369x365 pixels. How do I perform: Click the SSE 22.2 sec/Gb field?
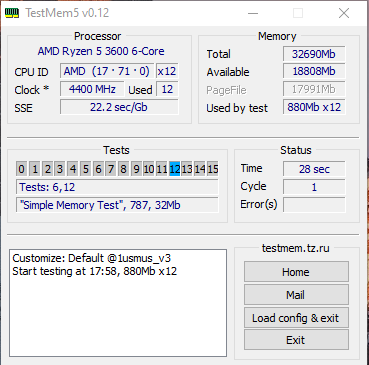(119, 107)
